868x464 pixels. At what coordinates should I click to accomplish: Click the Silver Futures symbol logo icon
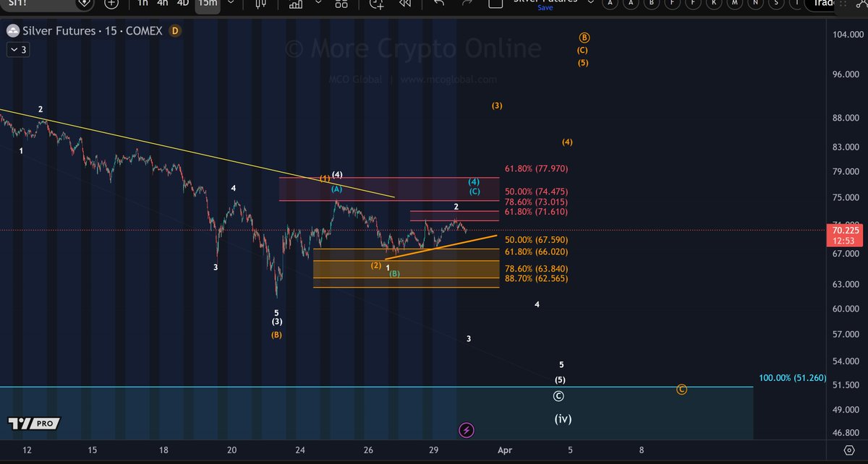(x=12, y=31)
